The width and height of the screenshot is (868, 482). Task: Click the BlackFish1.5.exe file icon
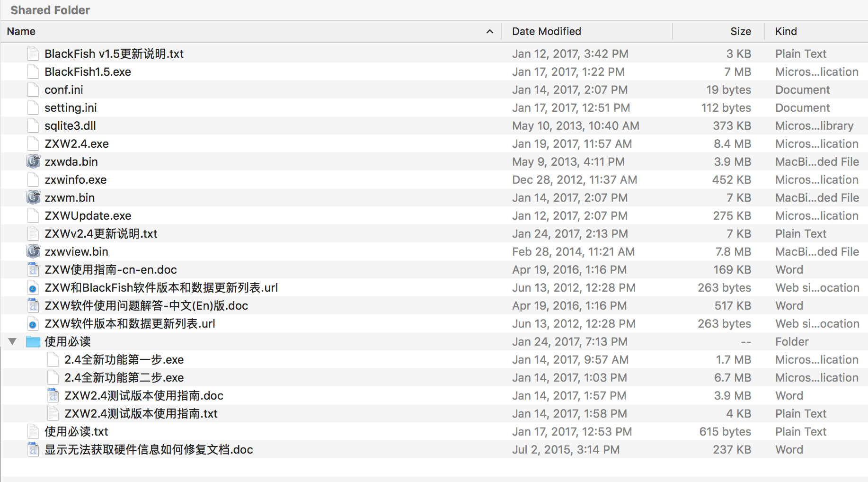click(33, 71)
